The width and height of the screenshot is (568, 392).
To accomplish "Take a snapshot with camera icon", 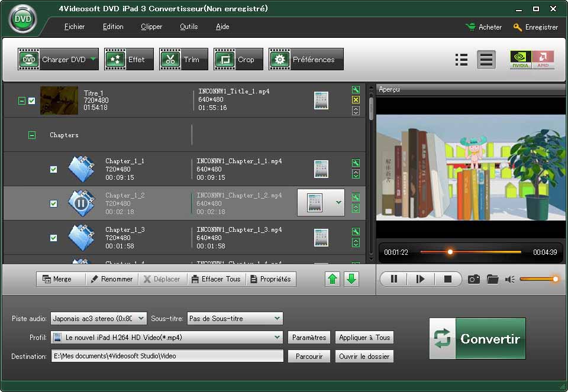I will pos(473,279).
